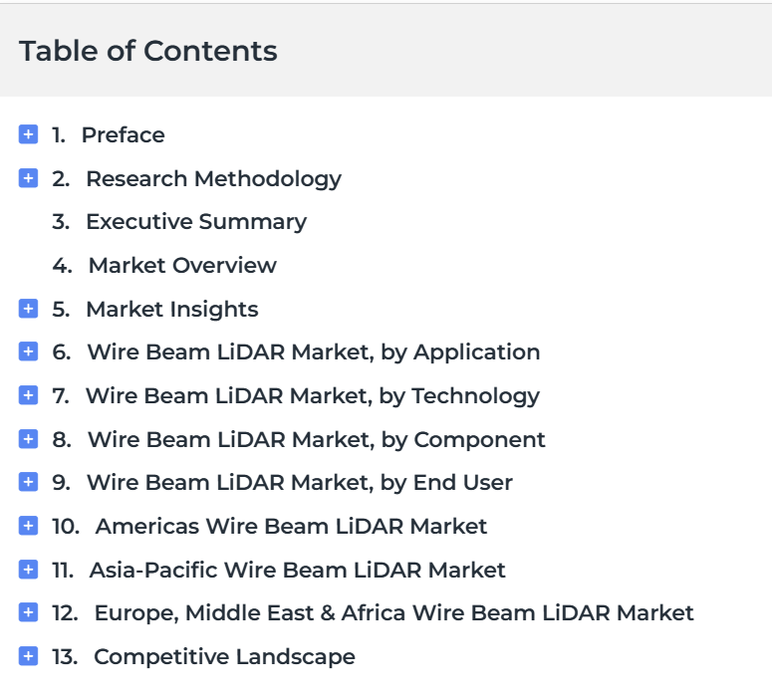
Task: Open the Executive Summary entry
Action: point(196,222)
